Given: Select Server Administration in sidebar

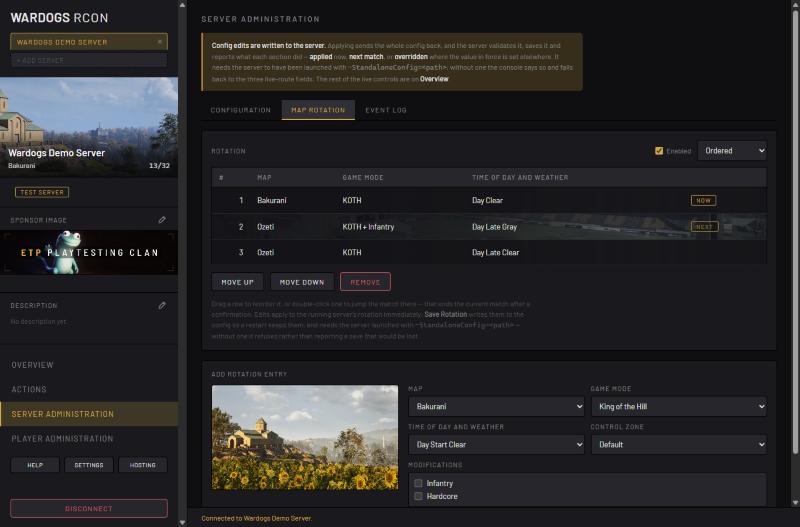Looking at the screenshot, I should (x=89, y=414).
